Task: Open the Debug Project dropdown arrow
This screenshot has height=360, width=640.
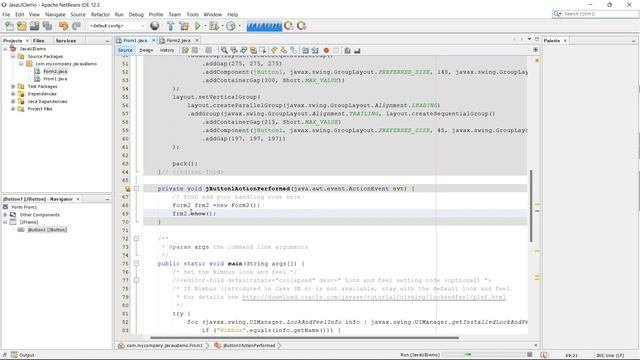Action: click(x=222, y=26)
